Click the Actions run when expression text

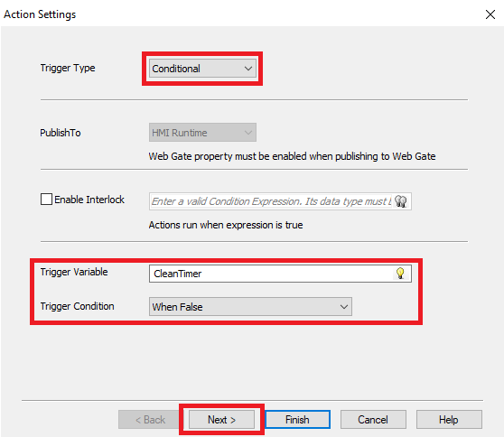226,225
